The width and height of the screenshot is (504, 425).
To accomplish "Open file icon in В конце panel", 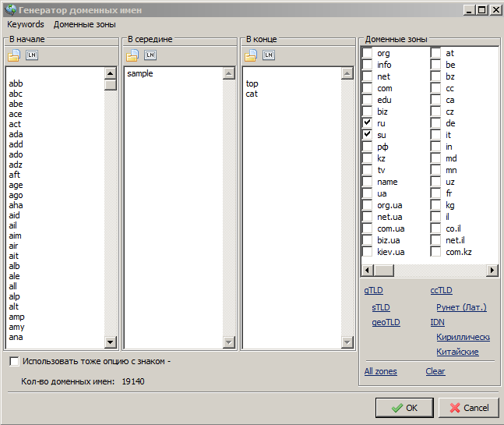I will 251,55.
